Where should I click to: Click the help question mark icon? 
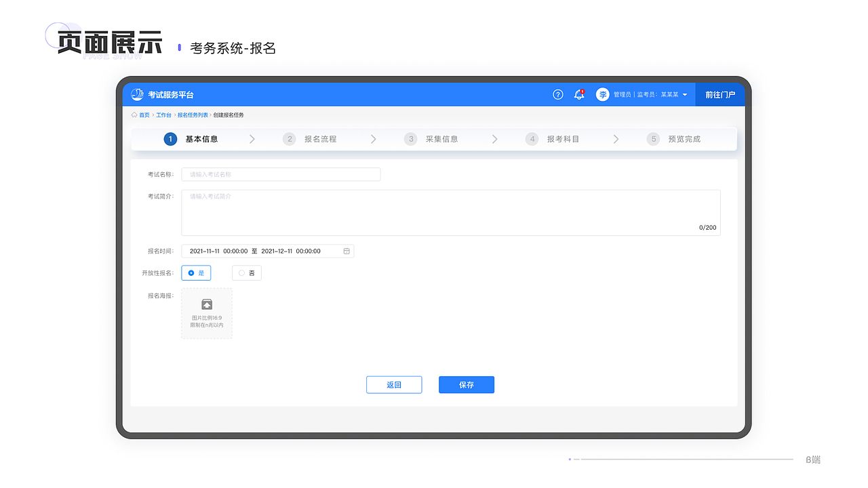(x=557, y=94)
